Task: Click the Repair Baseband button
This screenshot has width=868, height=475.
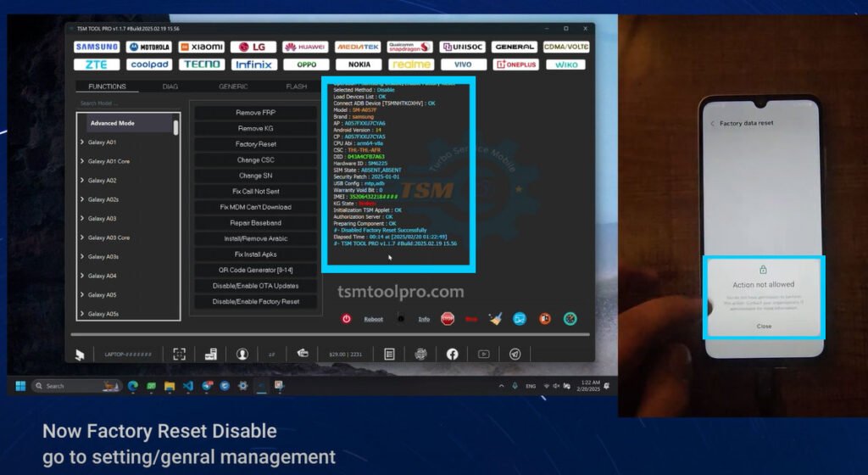Action: [255, 223]
